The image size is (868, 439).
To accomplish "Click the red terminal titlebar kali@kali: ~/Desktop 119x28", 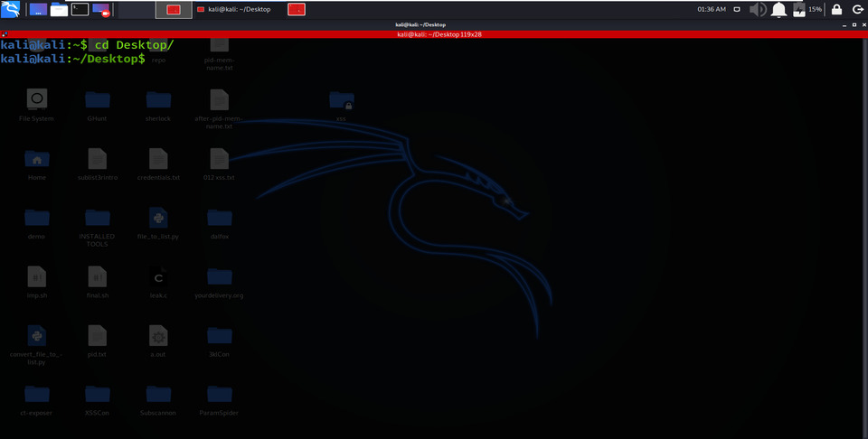I will tap(434, 34).
